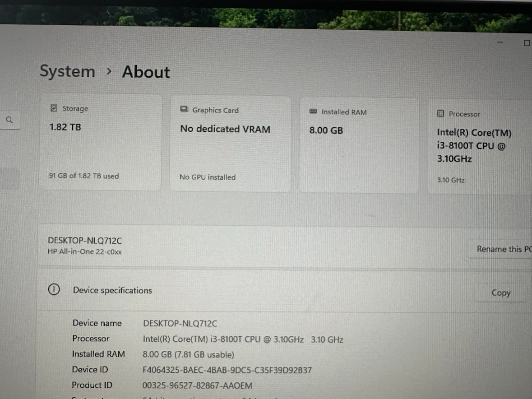Go back to System breadcrumb
The image size is (532, 399).
(67, 71)
